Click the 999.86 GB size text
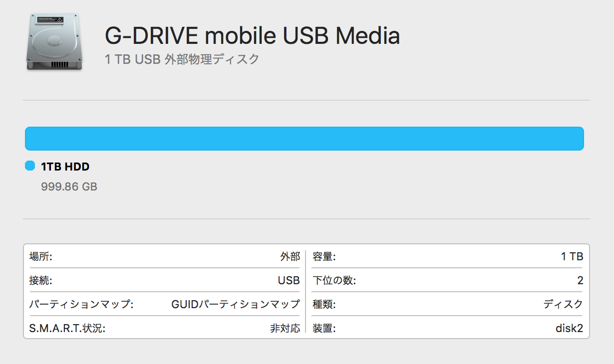The image size is (614, 364). (x=69, y=187)
